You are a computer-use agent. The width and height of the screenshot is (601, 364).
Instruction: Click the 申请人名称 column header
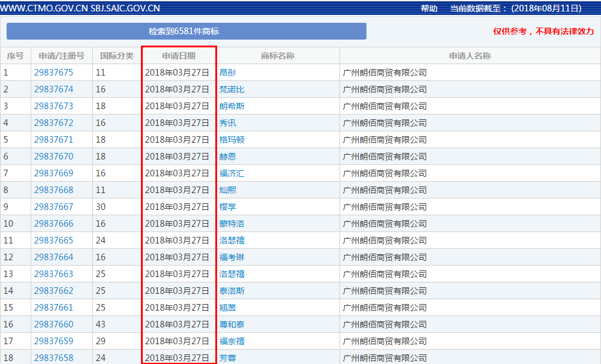coord(470,56)
